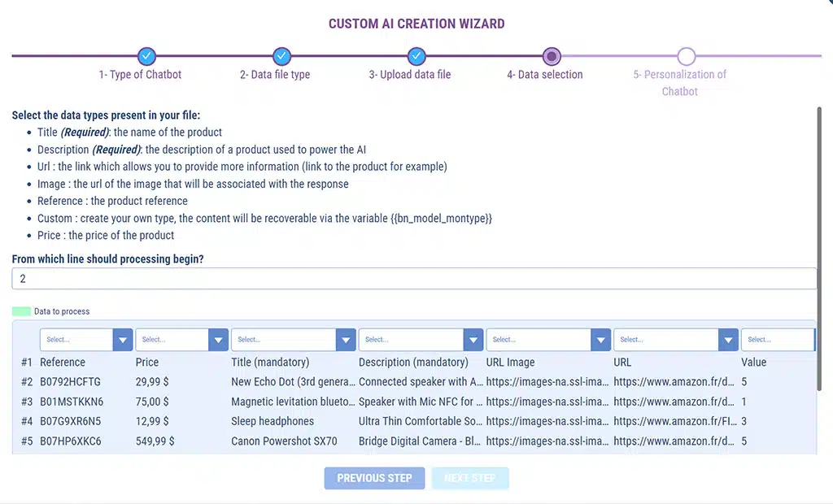Go to the '3- Upload data file' step
833x504 pixels.
tap(409, 75)
